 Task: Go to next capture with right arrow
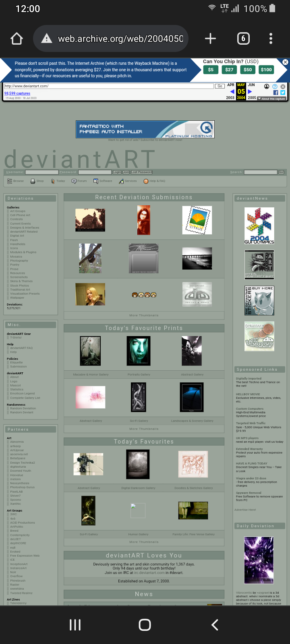[x=250, y=92]
